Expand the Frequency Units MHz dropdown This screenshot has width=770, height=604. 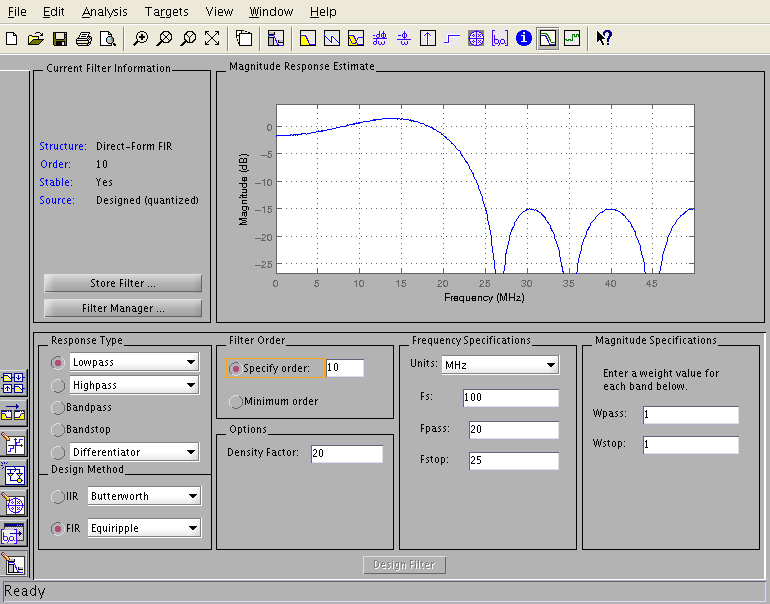point(499,365)
